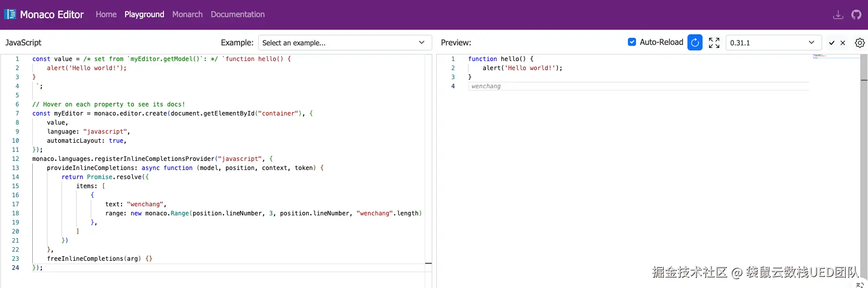Toggle fullscreen preview icon
The image size is (868, 288).
click(714, 43)
